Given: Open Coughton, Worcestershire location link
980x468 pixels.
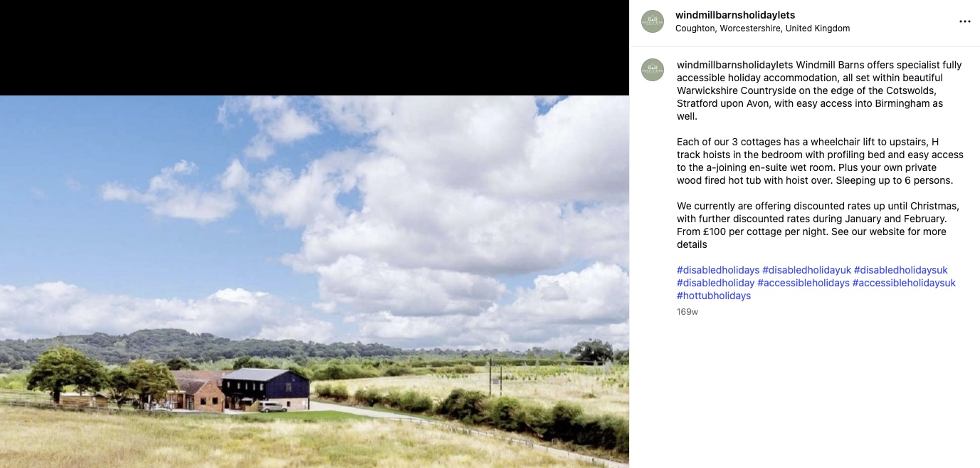Looking at the screenshot, I should 762,28.
